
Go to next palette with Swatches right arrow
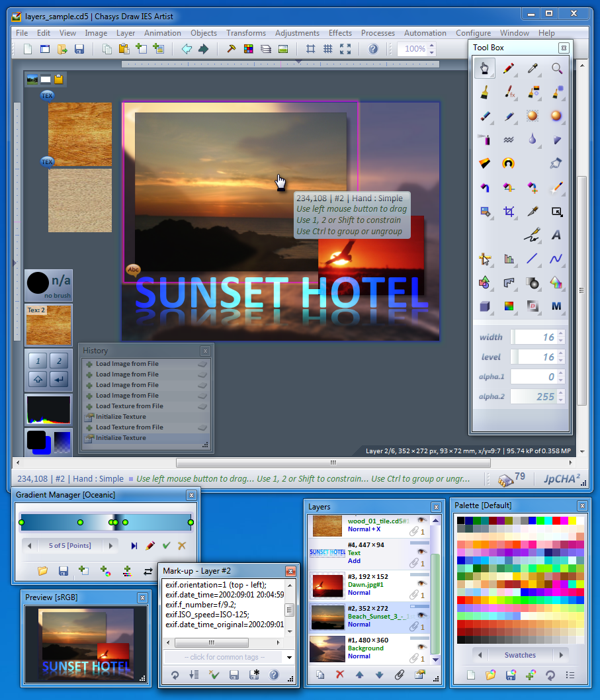pos(561,655)
